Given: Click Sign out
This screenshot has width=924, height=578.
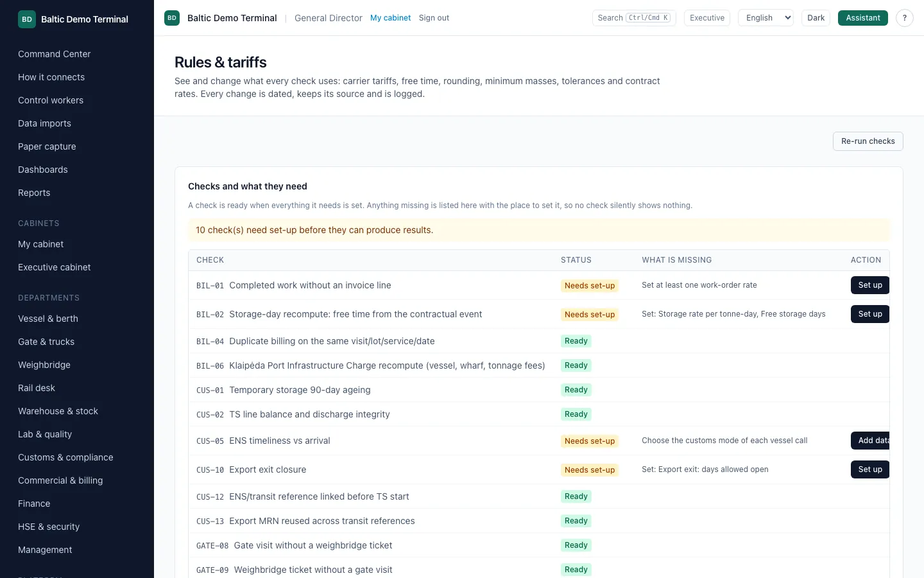Looking at the screenshot, I should coord(434,18).
